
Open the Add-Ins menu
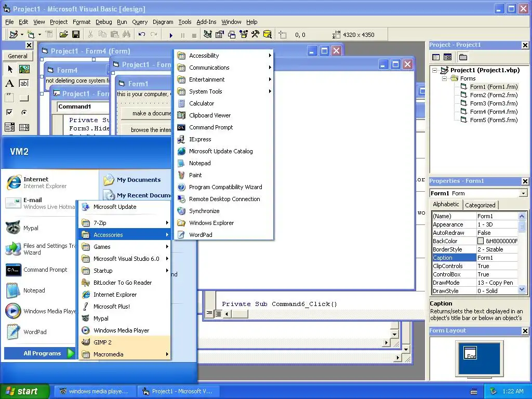206,22
